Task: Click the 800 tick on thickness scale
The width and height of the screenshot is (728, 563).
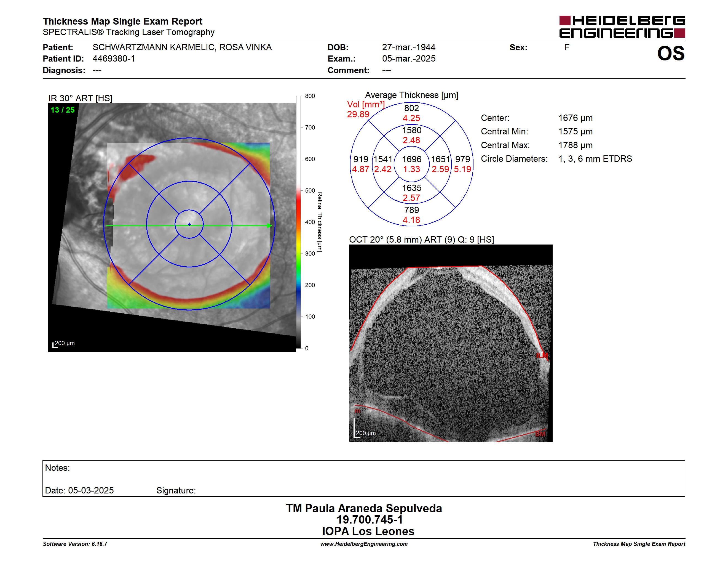Action: point(310,96)
